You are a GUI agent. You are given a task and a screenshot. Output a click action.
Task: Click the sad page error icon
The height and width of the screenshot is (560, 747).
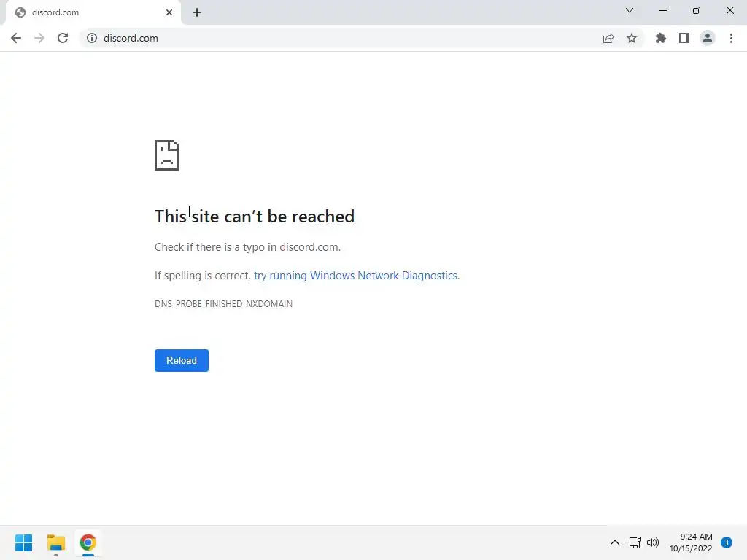tap(167, 155)
